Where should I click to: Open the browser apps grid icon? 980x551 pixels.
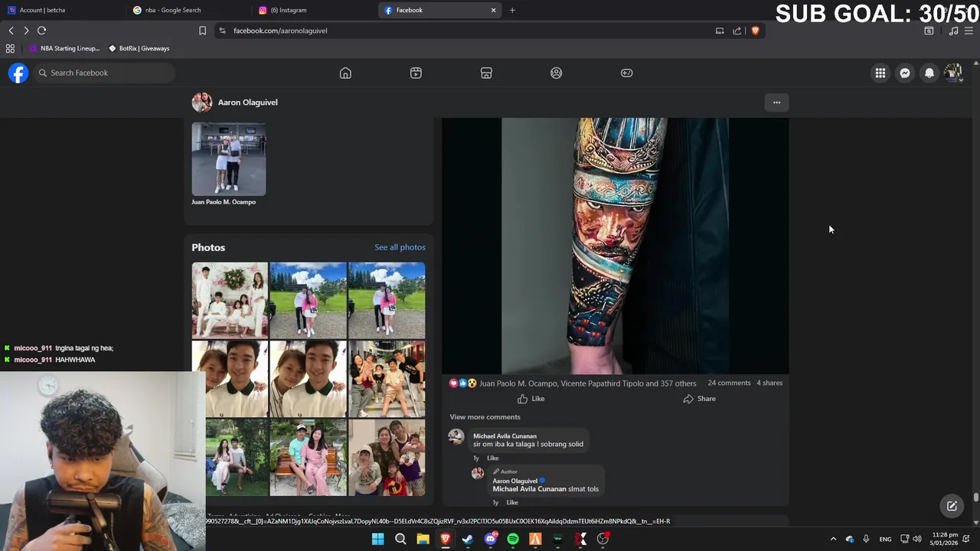10,48
